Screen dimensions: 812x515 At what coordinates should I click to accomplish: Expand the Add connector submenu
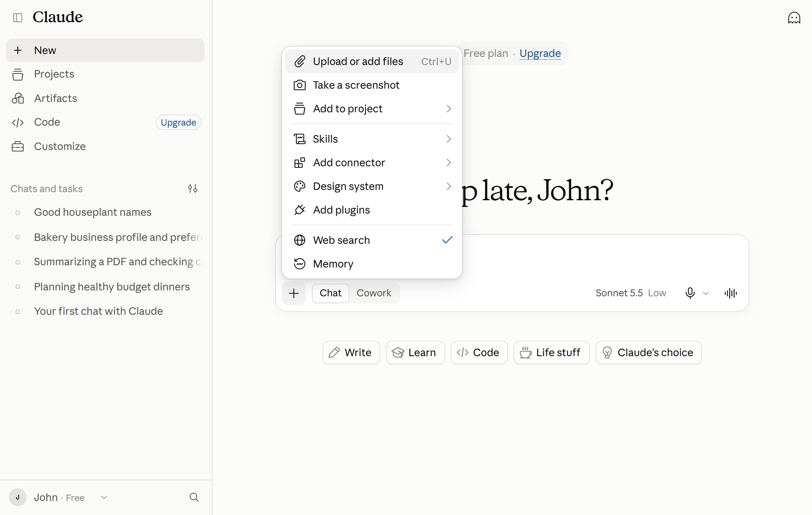(x=372, y=163)
